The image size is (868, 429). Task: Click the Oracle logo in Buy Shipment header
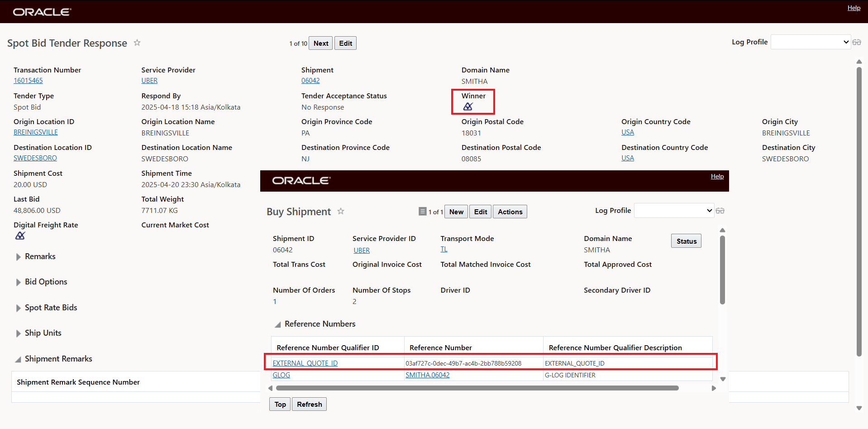301,180
